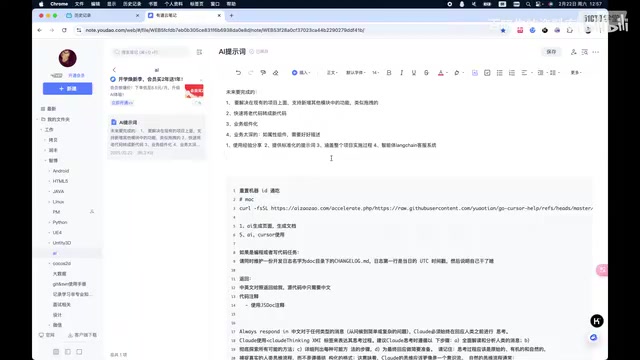Click the 保存 save button
640x360 pixels.
[x=551, y=52]
